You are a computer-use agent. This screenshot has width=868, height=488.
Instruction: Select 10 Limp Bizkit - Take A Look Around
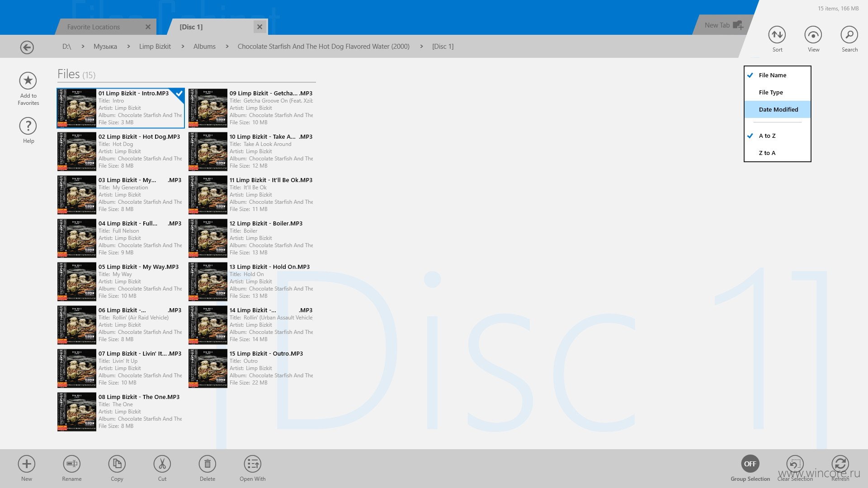[x=252, y=151]
